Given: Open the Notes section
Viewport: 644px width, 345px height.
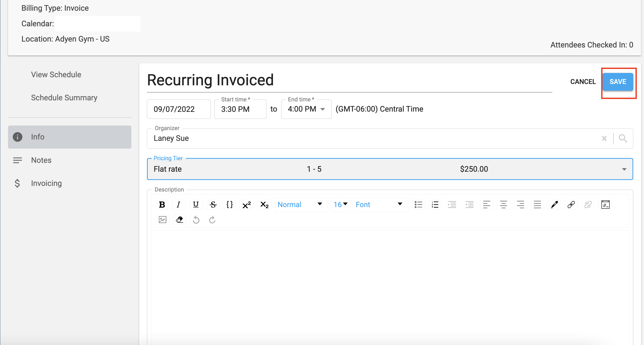Looking at the screenshot, I should point(41,160).
